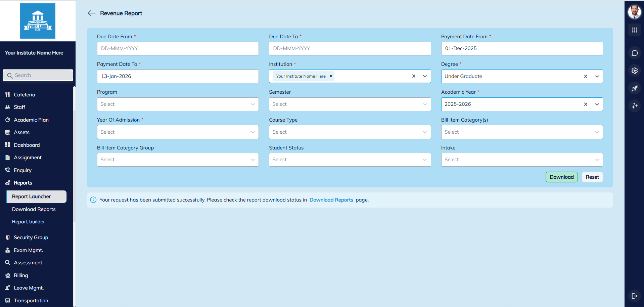Clear the selected Under Graduate degree

(585, 76)
